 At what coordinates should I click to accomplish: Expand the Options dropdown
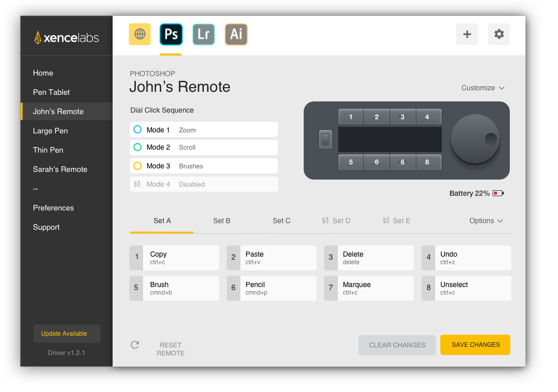click(486, 221)
